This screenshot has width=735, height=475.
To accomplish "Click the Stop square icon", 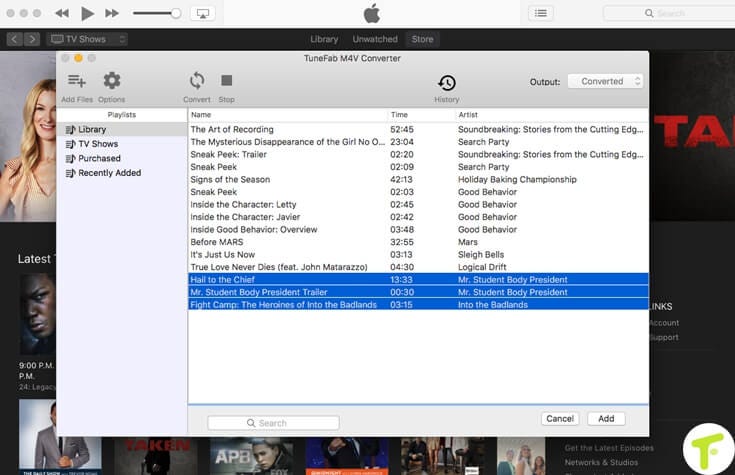I will click(226, 81).
